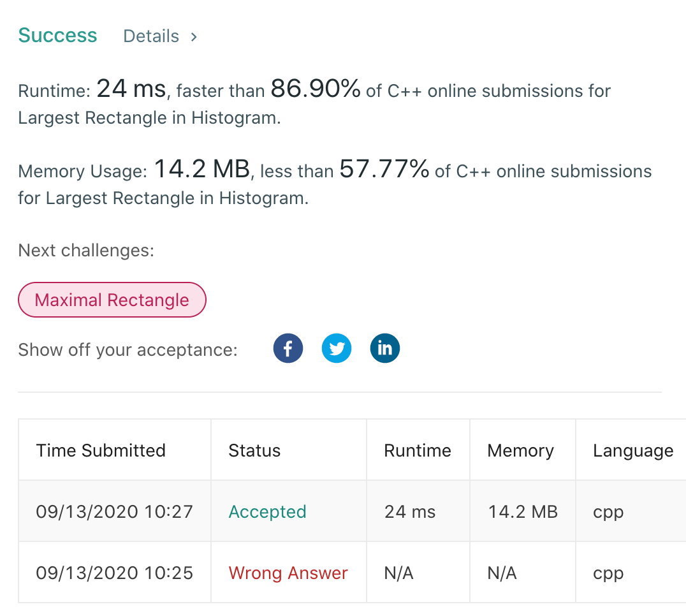Viewport: 686px width, 616px height.
Task: Share acceptance on LinkedIn icon
Action: click(385, 349)
